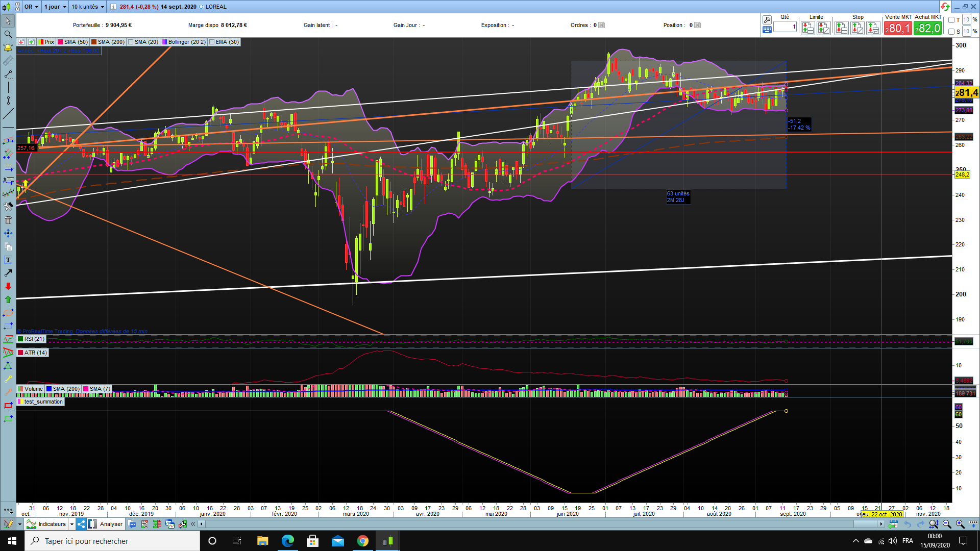Click the trash delete objects icon
Viewport: 980px width, 551px height.
pyautogui.click(x=8, y=220)
